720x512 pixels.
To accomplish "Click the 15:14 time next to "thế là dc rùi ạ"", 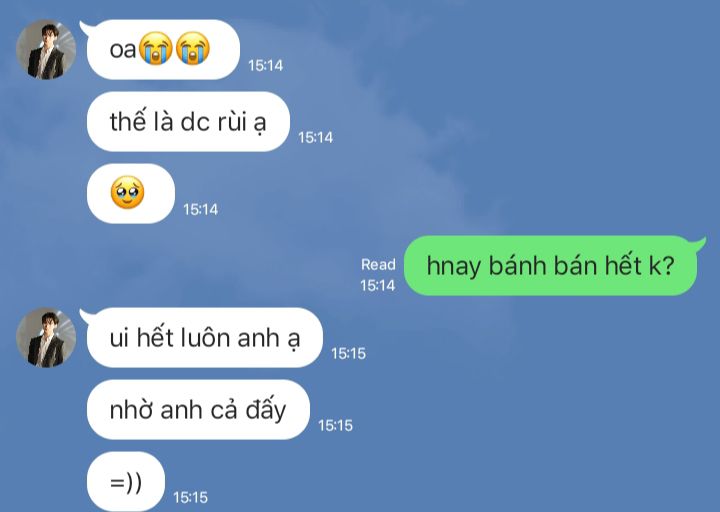I will [x=315, y=137].
